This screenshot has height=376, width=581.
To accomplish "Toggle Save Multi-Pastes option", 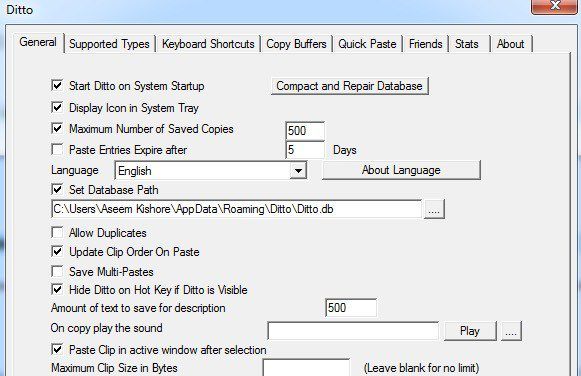I will tap(57, 271).
